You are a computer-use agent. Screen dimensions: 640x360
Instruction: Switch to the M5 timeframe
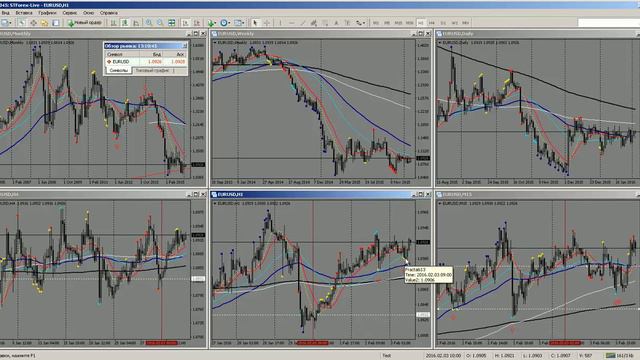(x=387, y=23)
